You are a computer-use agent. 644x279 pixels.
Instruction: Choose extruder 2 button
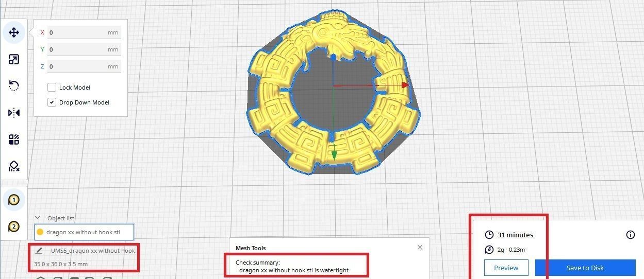[x=14, y=226]
